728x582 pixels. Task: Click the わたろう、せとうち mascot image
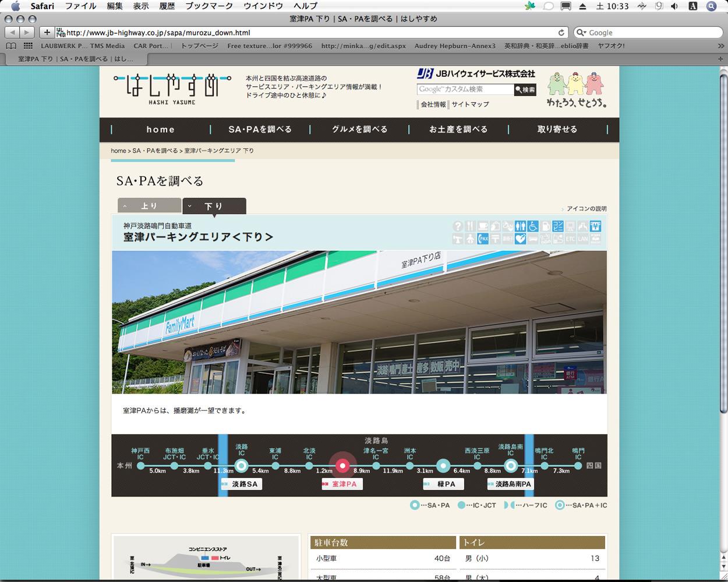[577, 89]
